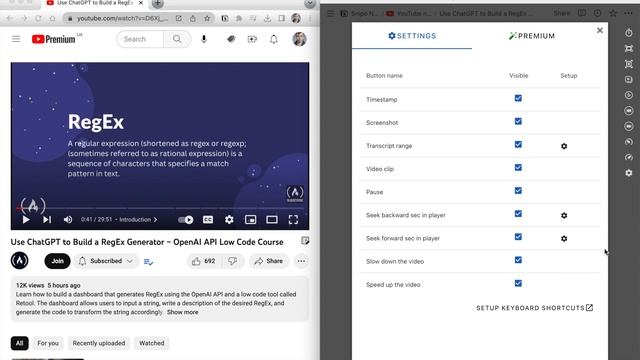The image size is (640, 360).
Task: Click the YouTube search magnifier button
Action: (177, 39)
